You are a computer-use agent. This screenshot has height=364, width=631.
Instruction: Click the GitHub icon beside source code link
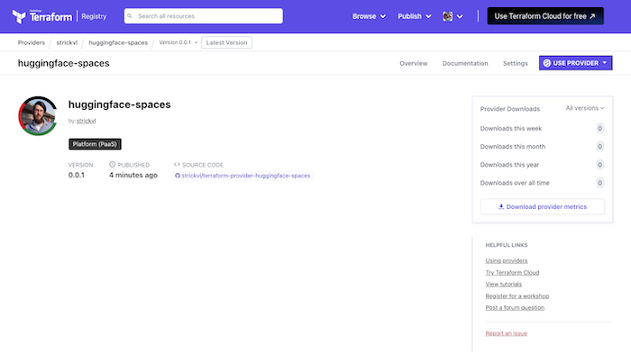coord(177,176)
